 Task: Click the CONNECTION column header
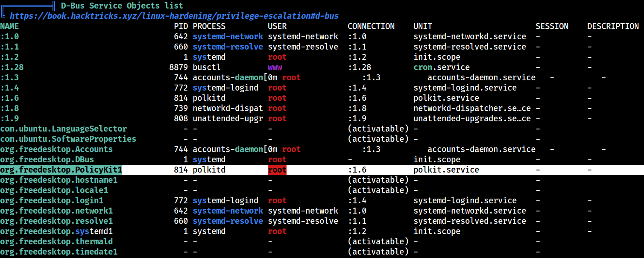click(371, 26)
